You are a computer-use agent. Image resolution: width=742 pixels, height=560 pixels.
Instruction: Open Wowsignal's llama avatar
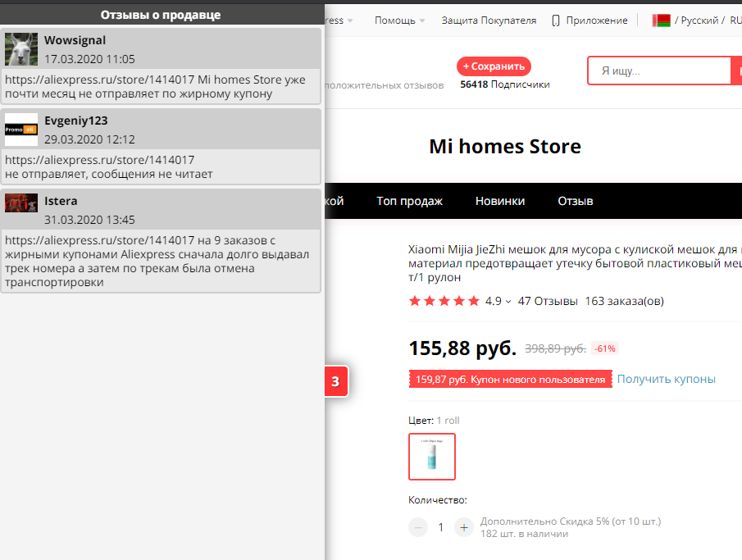[x=21, y=49]
